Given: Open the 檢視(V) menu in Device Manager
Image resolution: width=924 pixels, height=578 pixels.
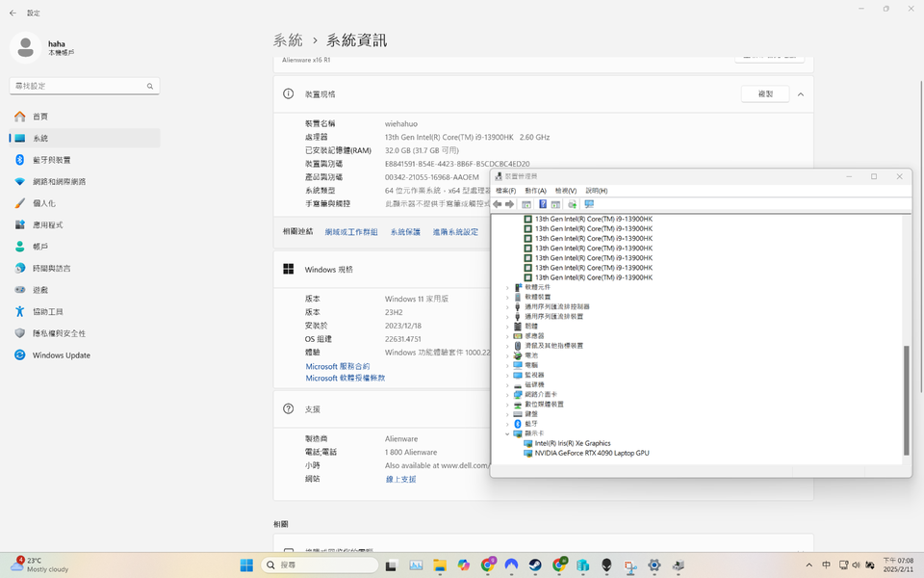Looking at the screenshot, I should tap(566, 191).
